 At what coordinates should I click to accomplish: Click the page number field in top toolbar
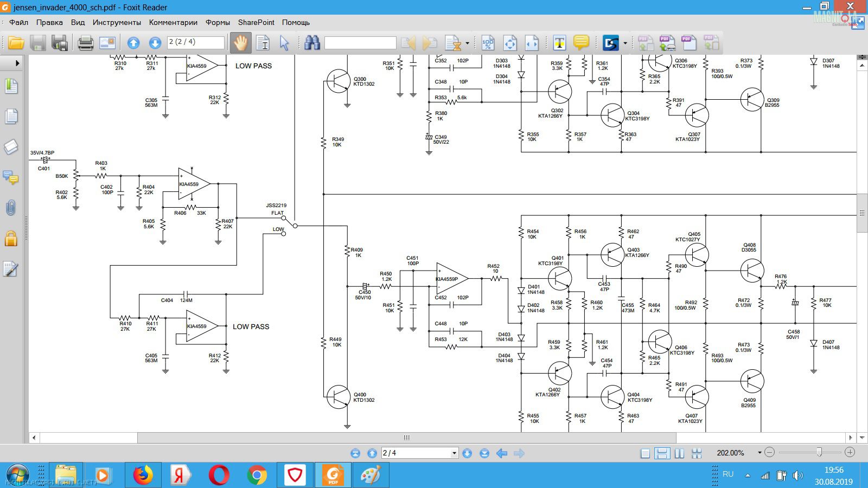(195, 42)
